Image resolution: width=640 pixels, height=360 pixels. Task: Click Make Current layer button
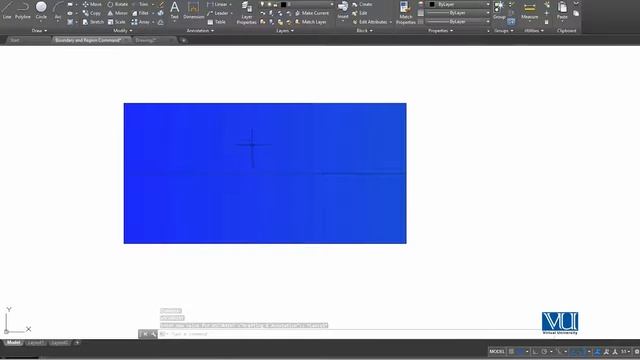311,13
